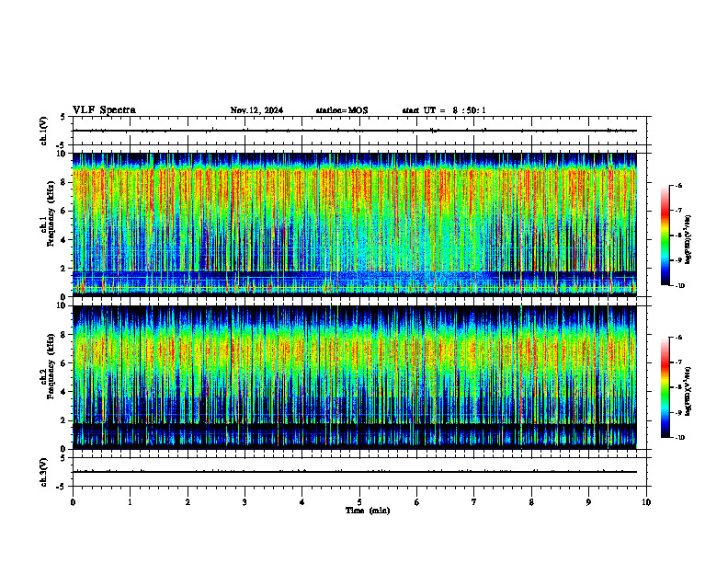This screenshot has width=728, height=563.
Task: Click the "station=MOS" header label
Action: tap(342, 110)
